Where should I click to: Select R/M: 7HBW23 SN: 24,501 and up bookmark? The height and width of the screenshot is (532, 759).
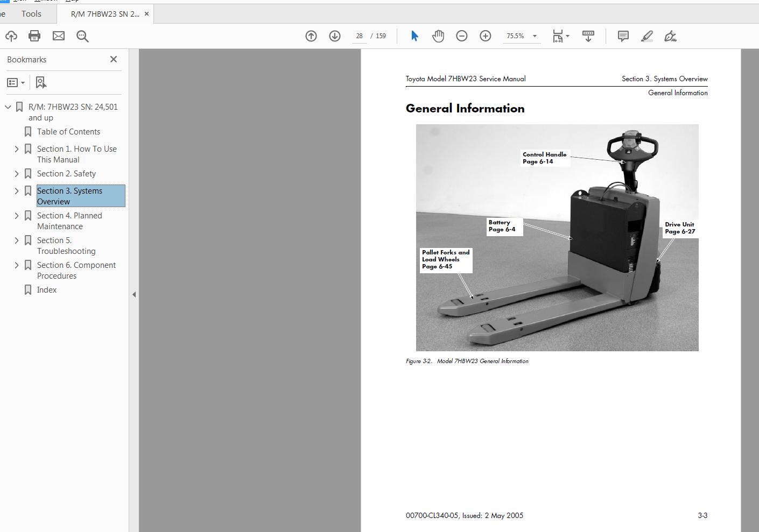coord(73,112)
